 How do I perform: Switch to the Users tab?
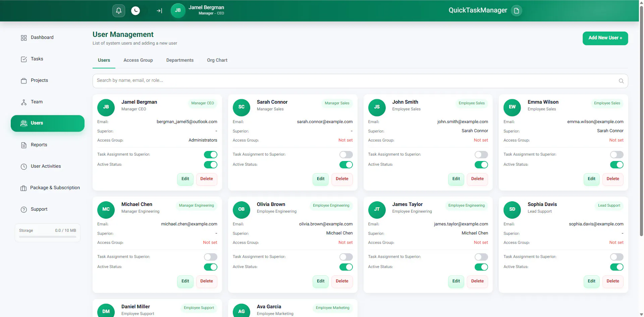click(x=104, y=60)
